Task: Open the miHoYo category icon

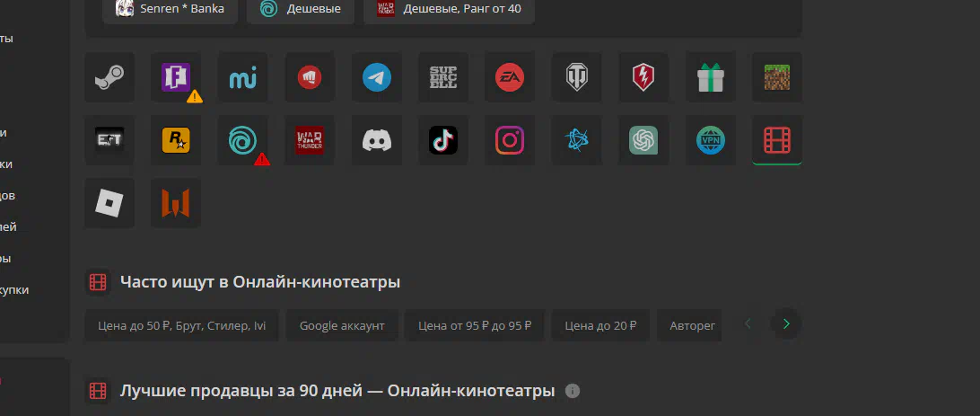Action: pyautogui.click(x=242, y=77)
